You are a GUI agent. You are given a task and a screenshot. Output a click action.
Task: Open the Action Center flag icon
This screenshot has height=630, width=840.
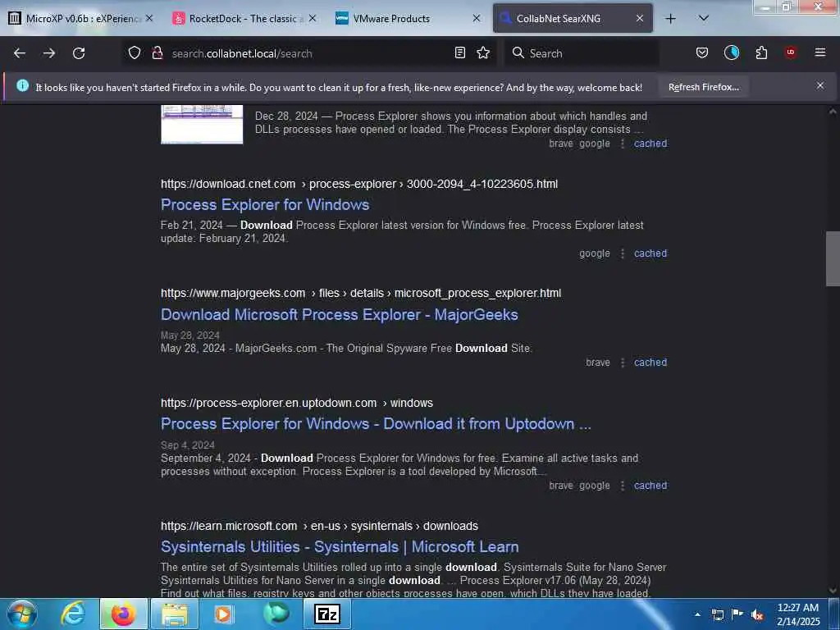(737, 614)
